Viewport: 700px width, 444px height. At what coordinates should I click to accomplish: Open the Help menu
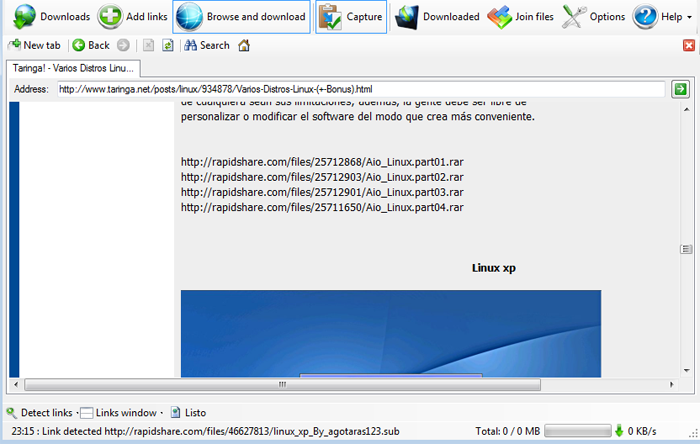[662, 17]
